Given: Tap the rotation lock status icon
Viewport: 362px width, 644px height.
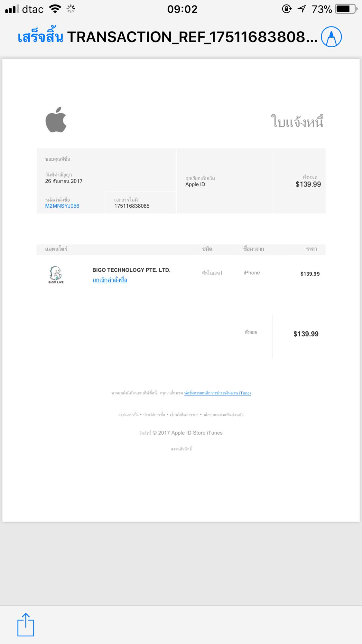Looking at the screenshot, I should pos(287,9).
